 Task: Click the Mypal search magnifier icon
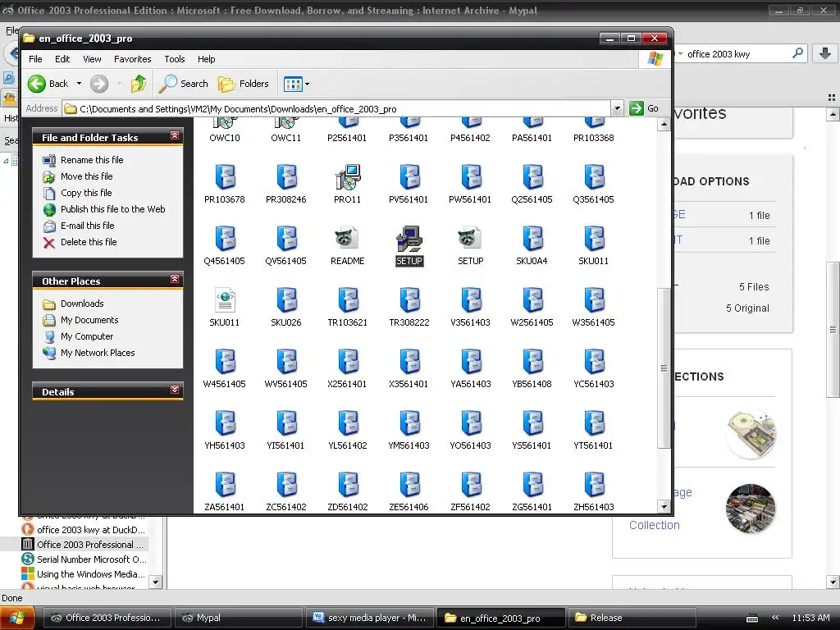pyautogui.click(x=797, y=53)
